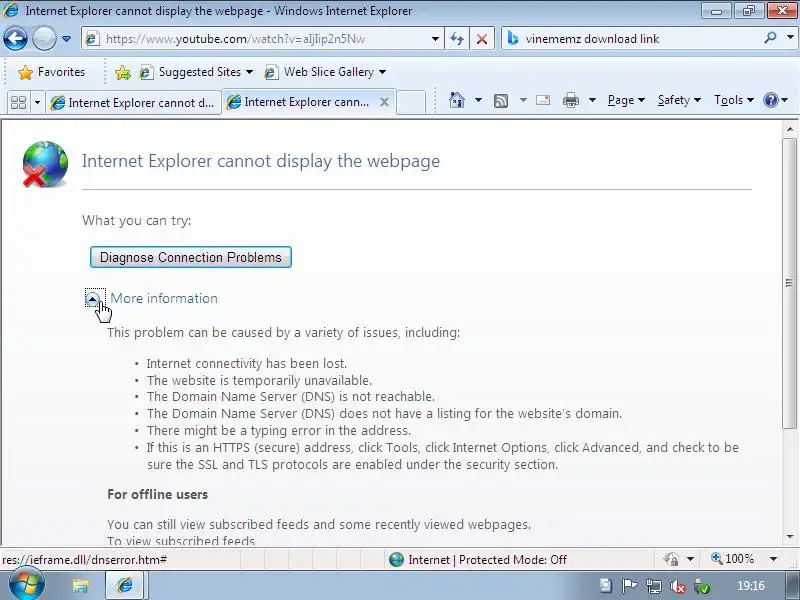Open the tab list dropdown arrow
The height and width of the screenshot is (600, 800).
[37, 103]
